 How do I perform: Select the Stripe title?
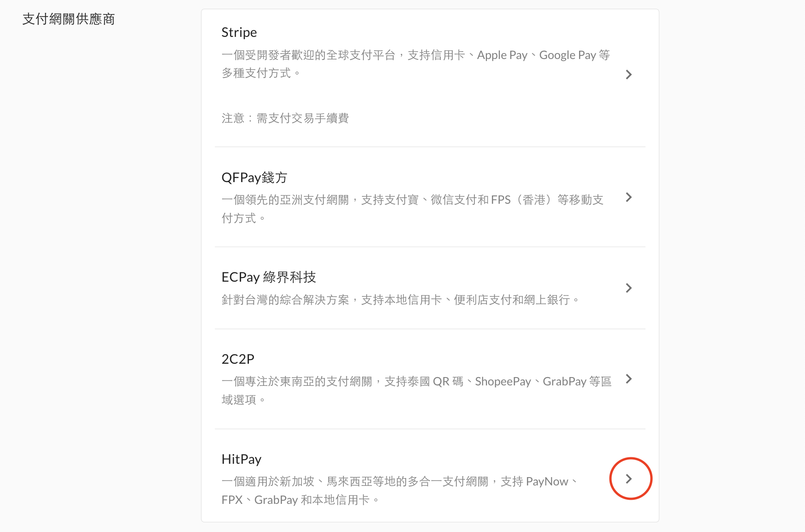(239, 32)
